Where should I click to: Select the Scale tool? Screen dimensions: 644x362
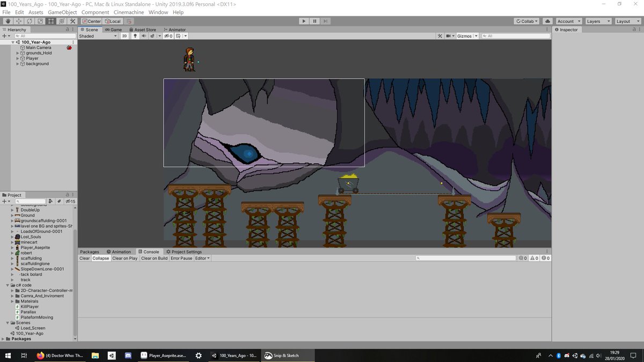[x=40, y=21]
